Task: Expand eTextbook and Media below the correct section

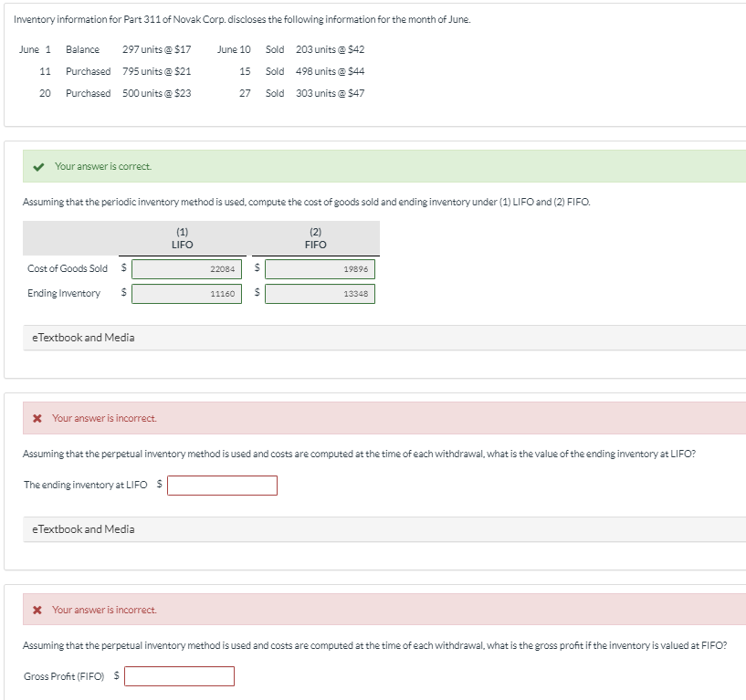Action: click(x=83, y=337)
